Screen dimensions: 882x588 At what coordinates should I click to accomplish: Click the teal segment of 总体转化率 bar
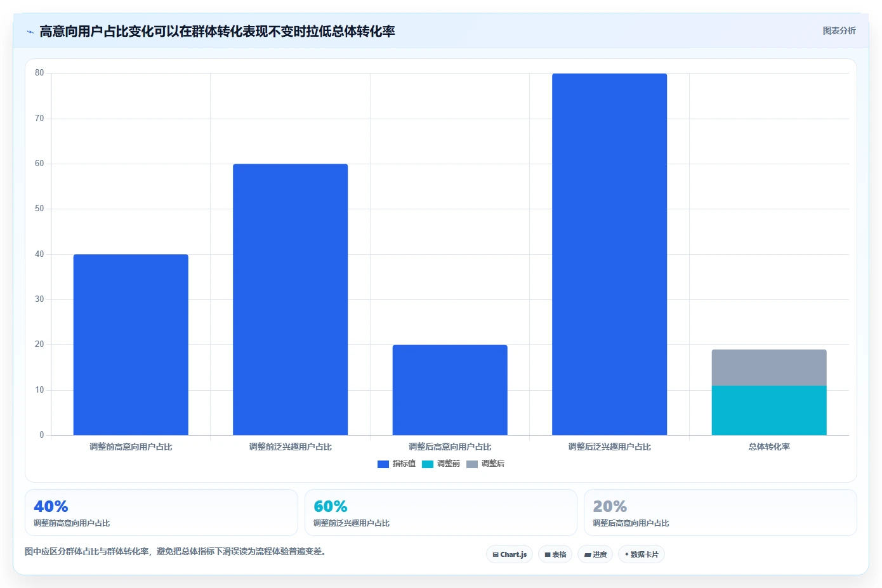(769, 410)
